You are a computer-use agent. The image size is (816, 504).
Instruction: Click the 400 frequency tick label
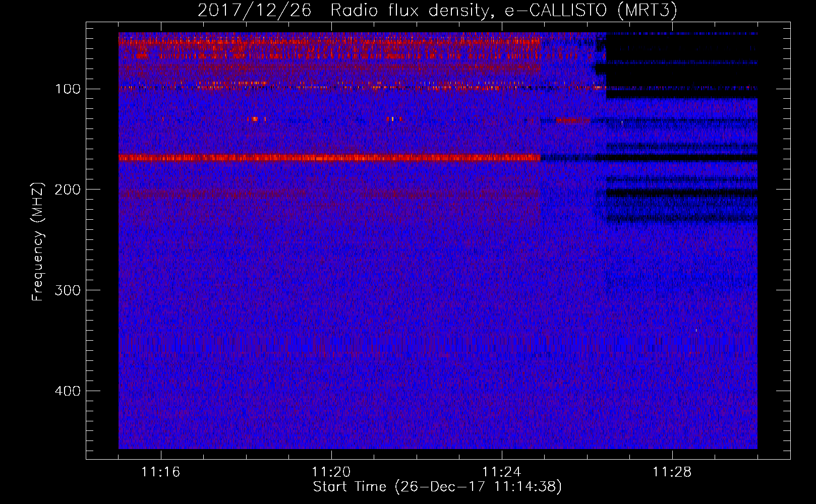click(68, 391)
